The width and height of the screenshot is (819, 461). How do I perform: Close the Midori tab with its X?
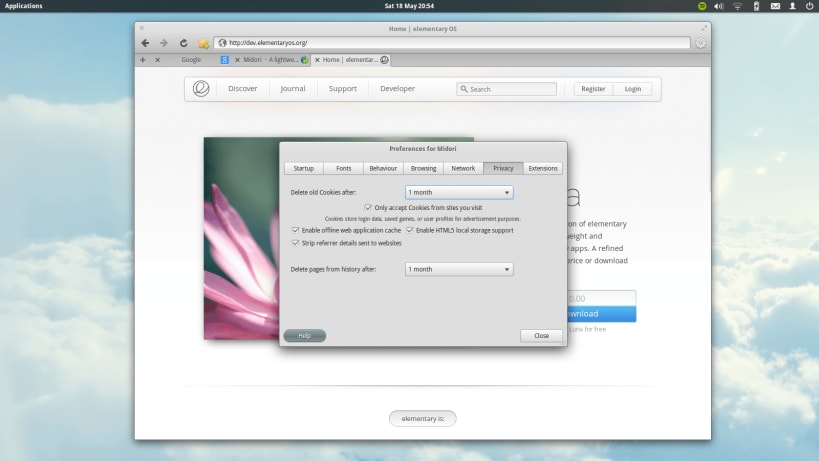click(x=237, y=60)
